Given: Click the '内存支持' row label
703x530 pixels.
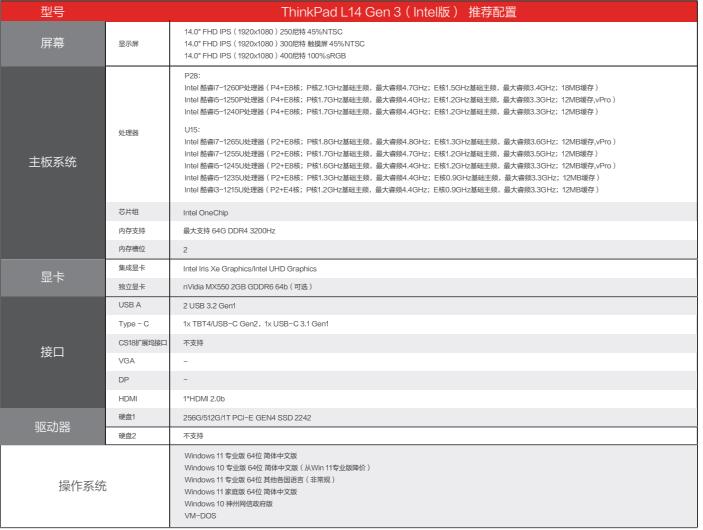Looking at the screenshot, I should 132,230.
